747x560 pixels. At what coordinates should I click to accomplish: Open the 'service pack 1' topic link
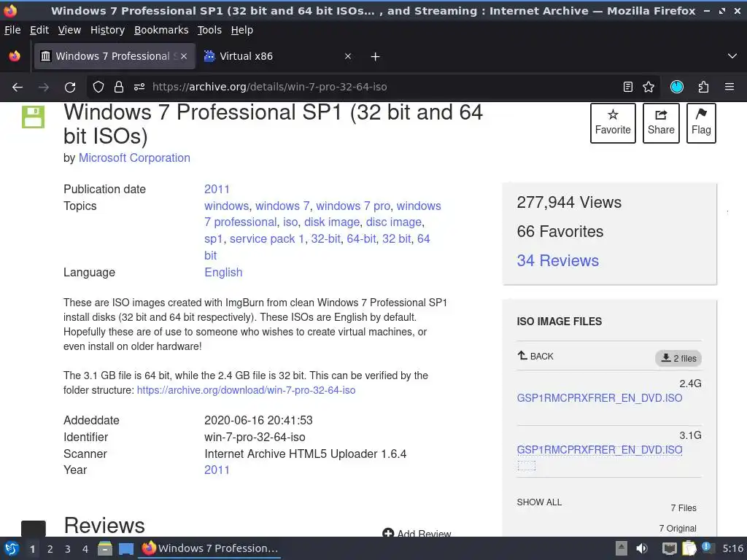(267, 238)
